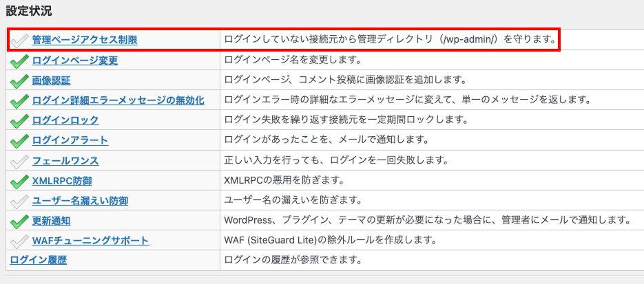Click the gray checkmark beside WAFチューニングサポート
The height and width of the screenshot is (284, 644).
point(19,241)
